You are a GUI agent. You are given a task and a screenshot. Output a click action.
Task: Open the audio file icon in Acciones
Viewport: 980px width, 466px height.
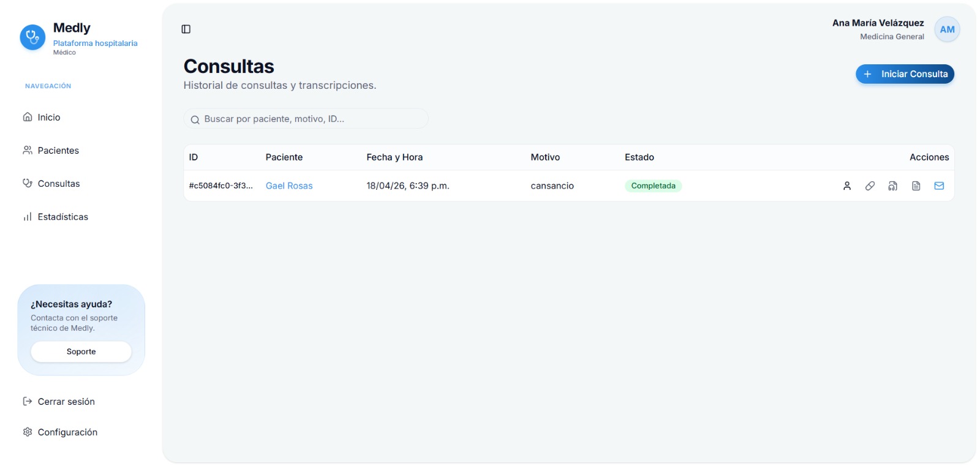[x=893, y=186]
